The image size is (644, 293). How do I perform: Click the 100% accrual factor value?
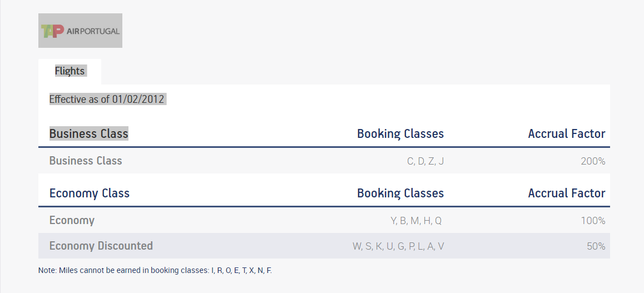593,221
